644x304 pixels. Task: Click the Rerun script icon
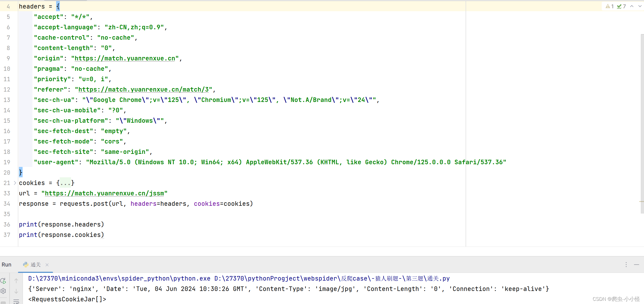pos(3,281)
